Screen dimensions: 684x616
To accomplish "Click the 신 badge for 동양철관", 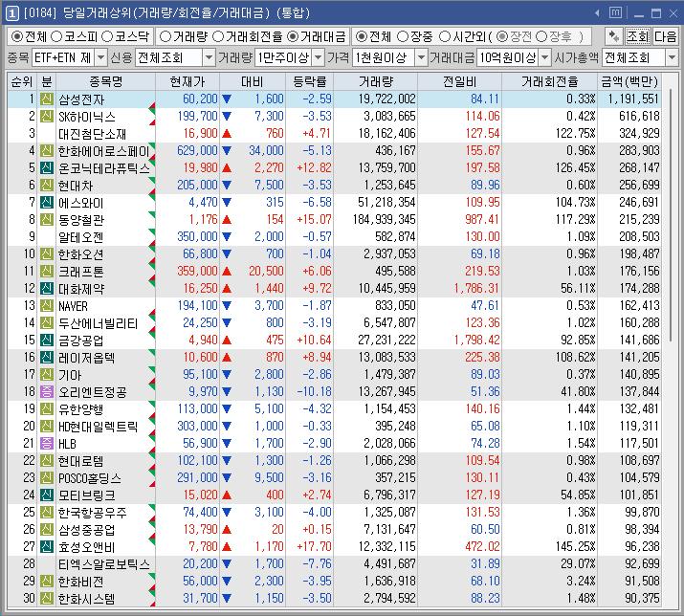I will [47, 219].
